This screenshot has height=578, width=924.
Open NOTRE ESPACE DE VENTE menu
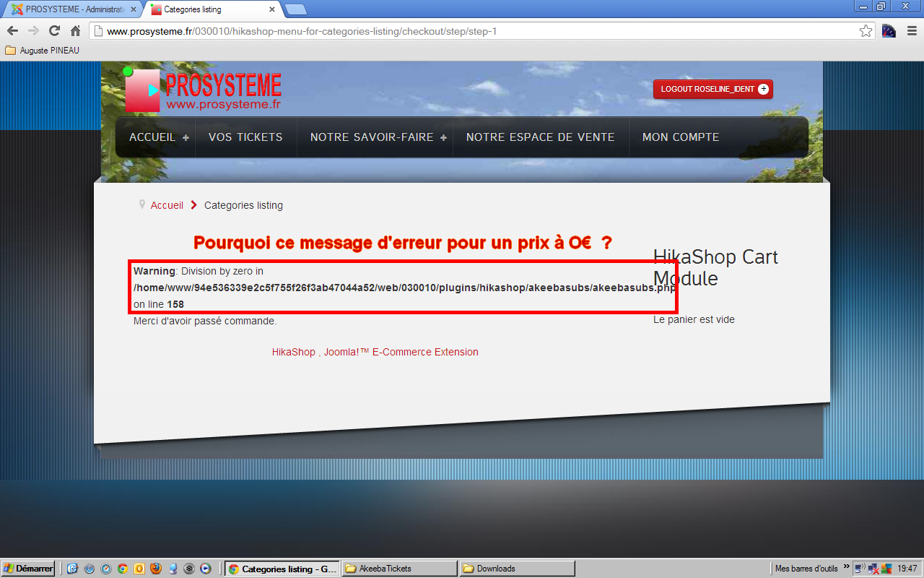click(x=541, y=137)
